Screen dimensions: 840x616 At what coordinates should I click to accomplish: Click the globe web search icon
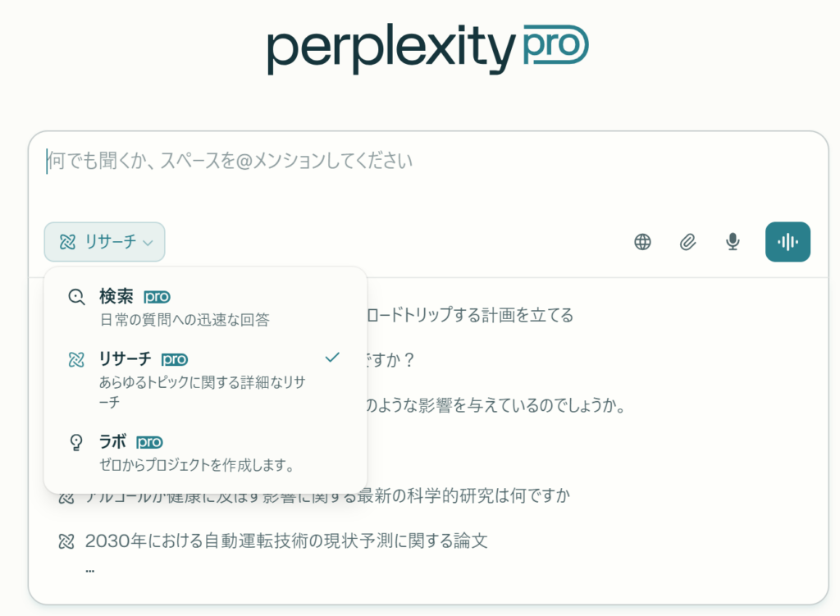click(x=643, y=242)
